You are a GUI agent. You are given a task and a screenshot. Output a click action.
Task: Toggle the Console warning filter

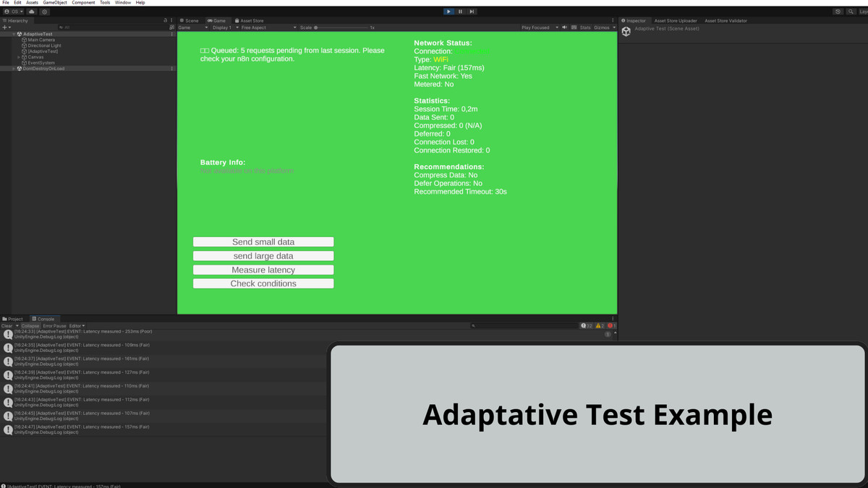click(600, 326)
